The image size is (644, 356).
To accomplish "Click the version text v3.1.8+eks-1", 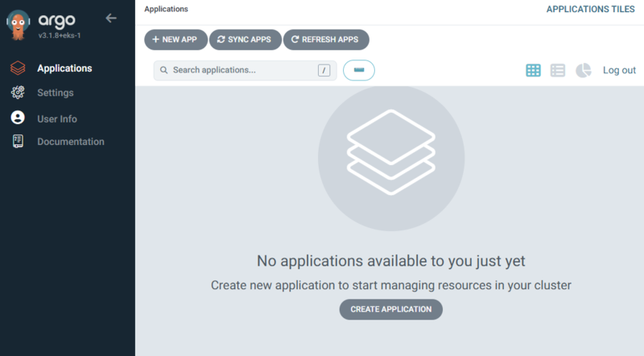I will (x=60, y=35).
